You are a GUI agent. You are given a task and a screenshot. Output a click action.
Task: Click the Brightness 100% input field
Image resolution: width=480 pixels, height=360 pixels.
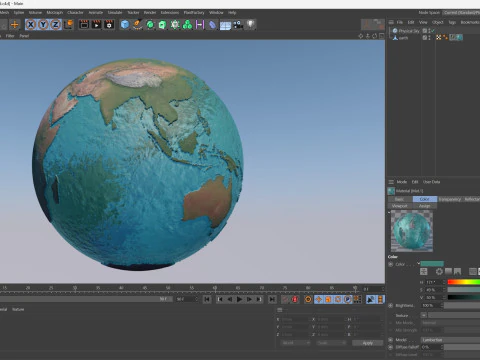[431, 305]
